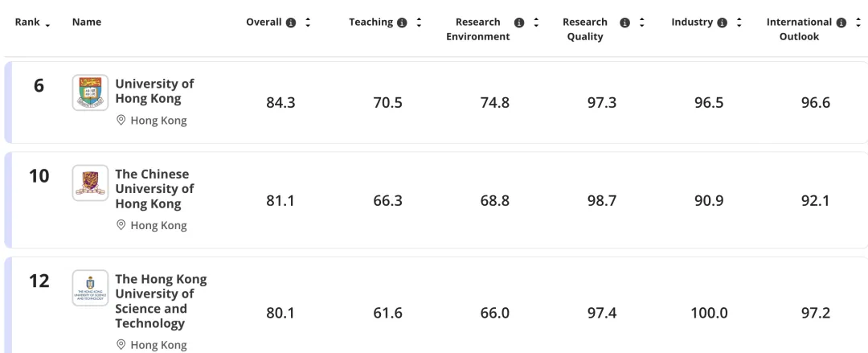Open the University of Hong Kong link
The width and height of the screenshot is (868, 353).
click(x=154, y=92)
